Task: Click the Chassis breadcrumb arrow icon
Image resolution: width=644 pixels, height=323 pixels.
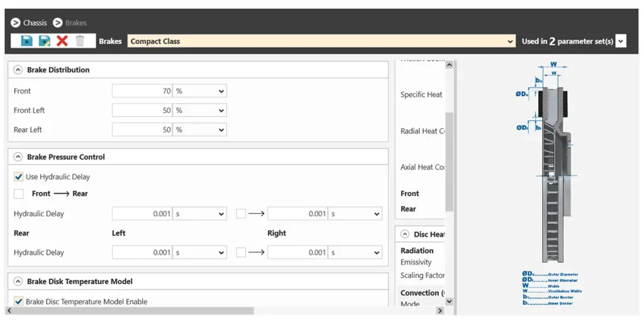Action: coord(15,23)
